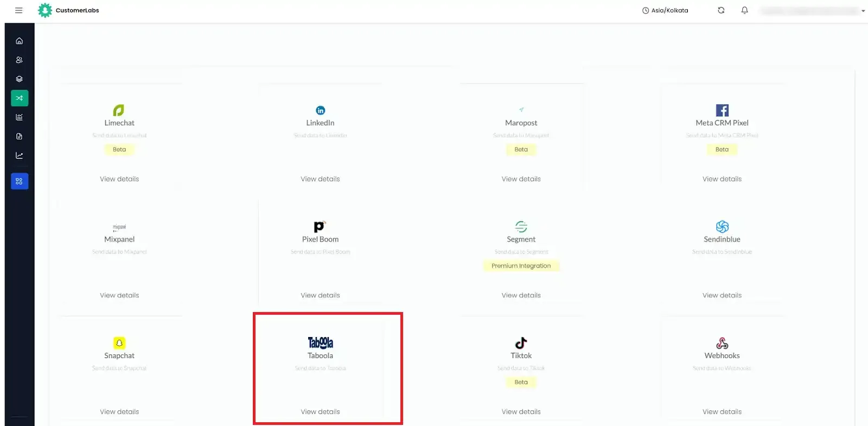Open the blue apps grid sidebar icon
This screenshot has width=868, height=426.
tap(20, 181)
